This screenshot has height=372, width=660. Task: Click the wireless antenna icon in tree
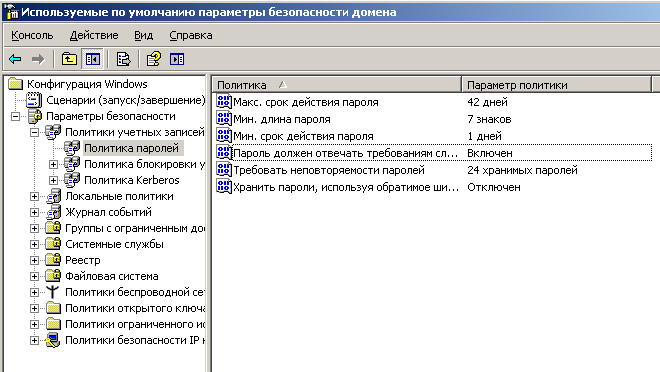(x=53, y=292)
